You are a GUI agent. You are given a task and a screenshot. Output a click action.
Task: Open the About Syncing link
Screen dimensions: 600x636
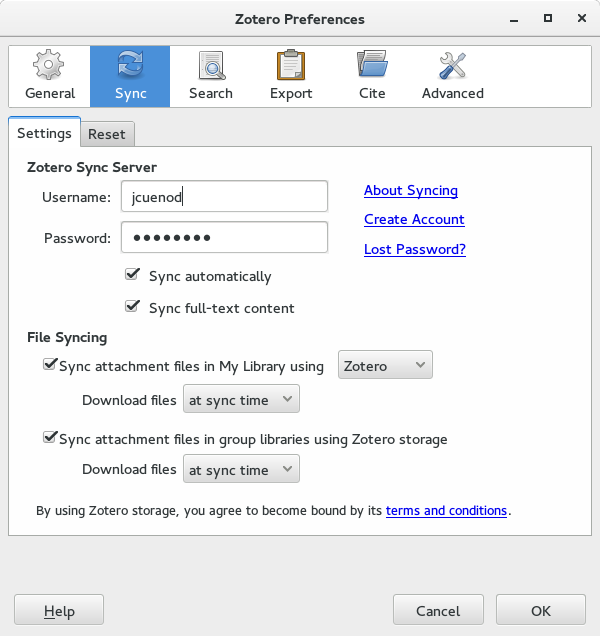411,190
